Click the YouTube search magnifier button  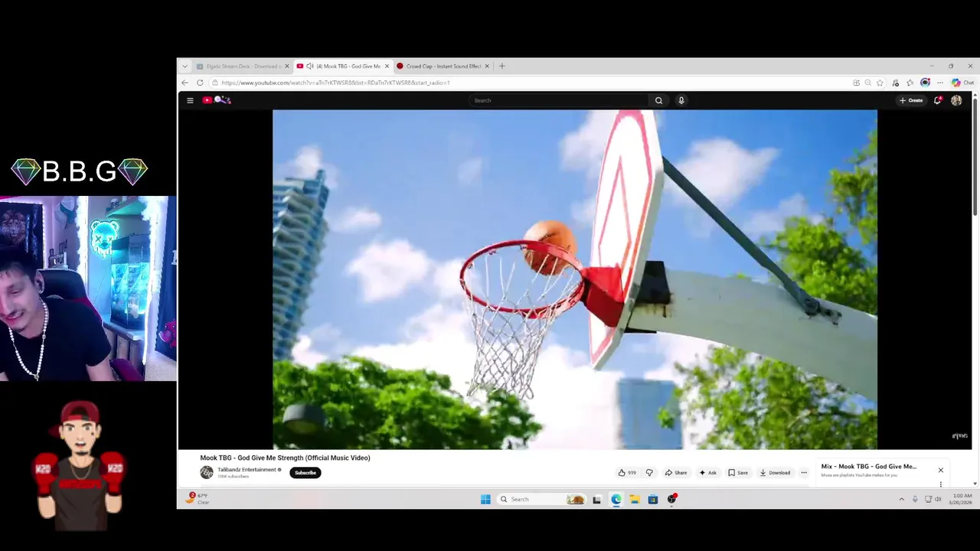[658, 100]
